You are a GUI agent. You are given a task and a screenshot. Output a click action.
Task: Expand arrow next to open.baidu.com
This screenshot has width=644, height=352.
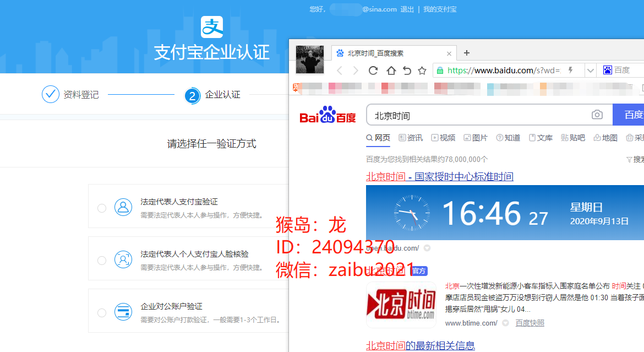click(x=427, y=248)
